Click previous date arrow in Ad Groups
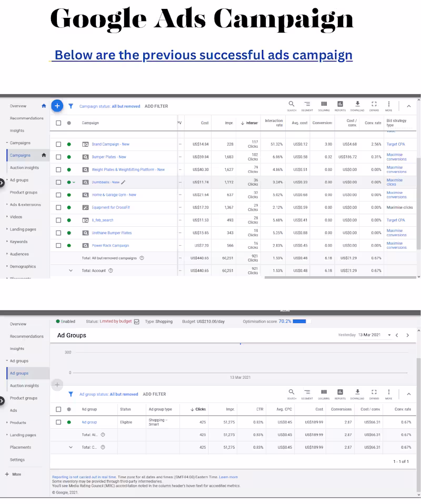The width and height of the screenshot is (421, 504). (397, 335)
